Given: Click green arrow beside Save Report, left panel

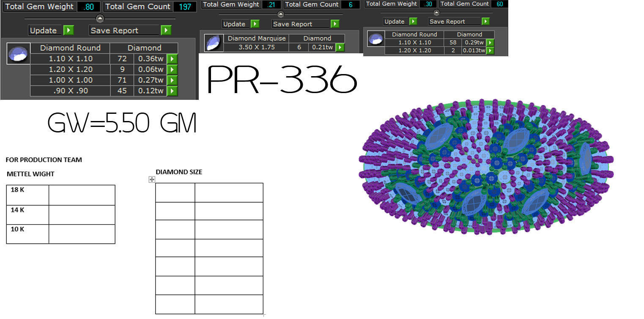Looking at the screenshot, I should coord(166,30).
